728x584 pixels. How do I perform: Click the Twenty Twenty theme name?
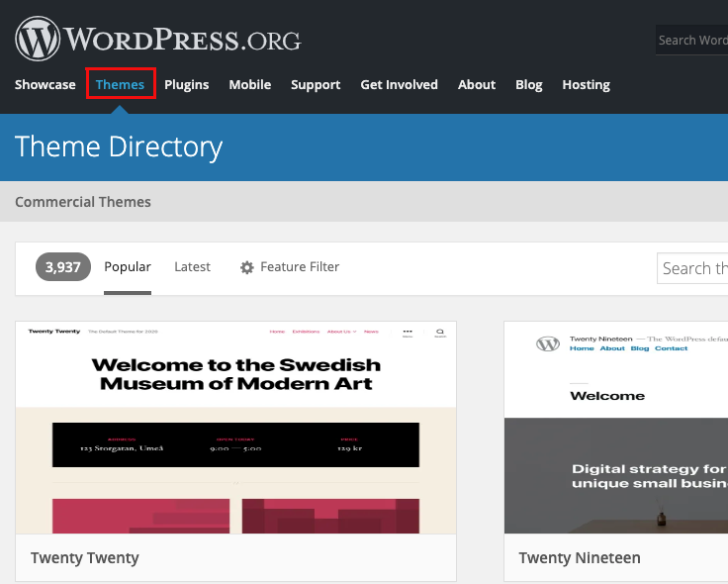tap(85, 557)
